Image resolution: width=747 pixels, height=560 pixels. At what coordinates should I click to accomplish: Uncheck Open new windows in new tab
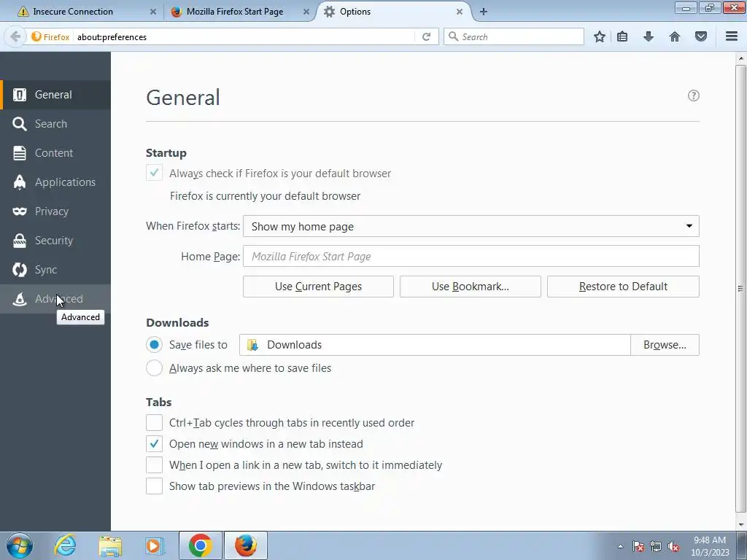(x=155, y=444)
